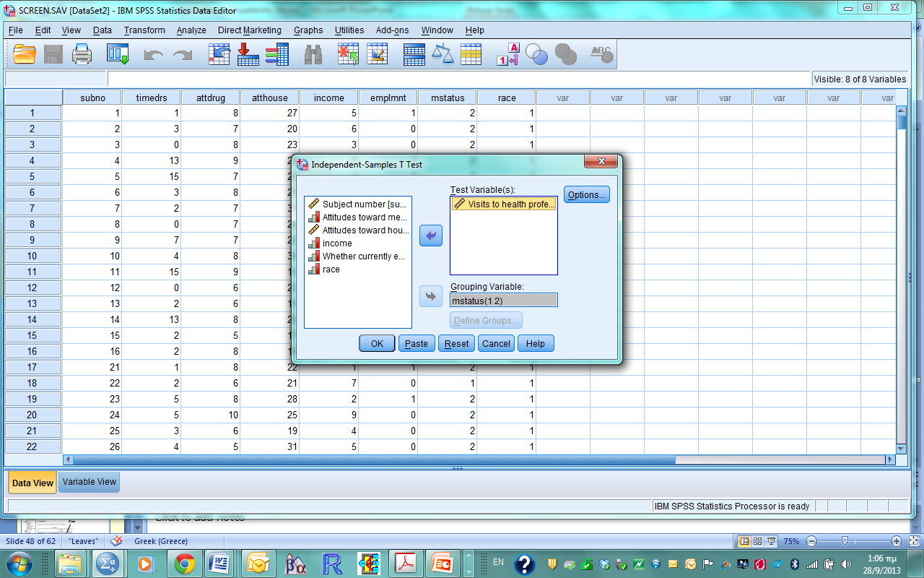Select 'Subject number' in variable list

click(x=358, y=204)
